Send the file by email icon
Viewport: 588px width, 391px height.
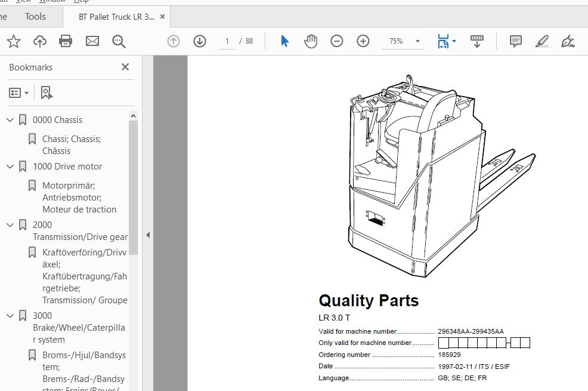click(92, 41)
